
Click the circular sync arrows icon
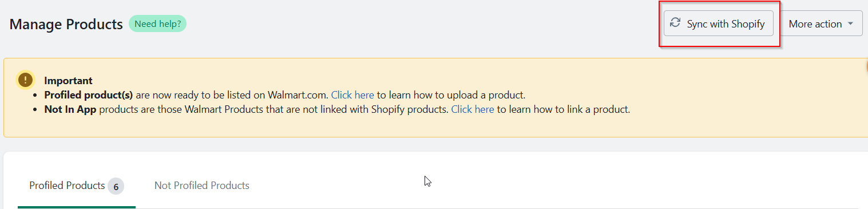pos(675,23)
